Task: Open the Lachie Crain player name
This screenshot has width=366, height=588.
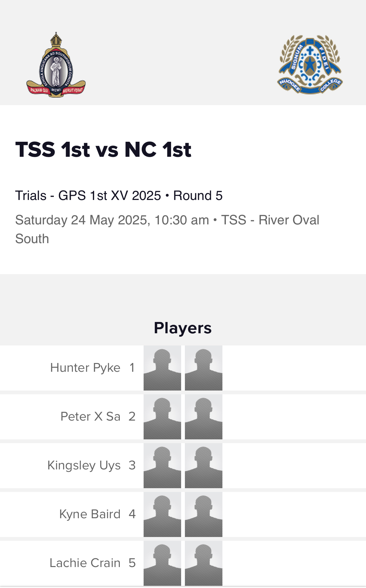Action: pos(85,563)
